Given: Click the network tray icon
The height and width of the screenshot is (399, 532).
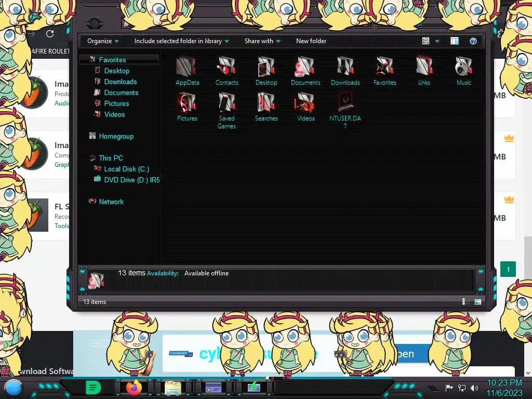Looking at the screenshot, I should [x=462, y=388].
